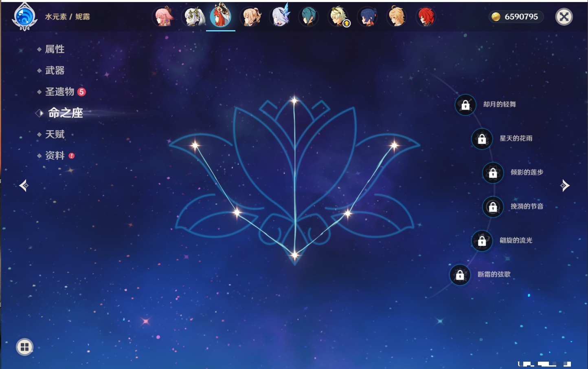Viewport: 588px width, 369px height.
Task: Click the Hydro element emblem icon
Action: click(25, 17)
